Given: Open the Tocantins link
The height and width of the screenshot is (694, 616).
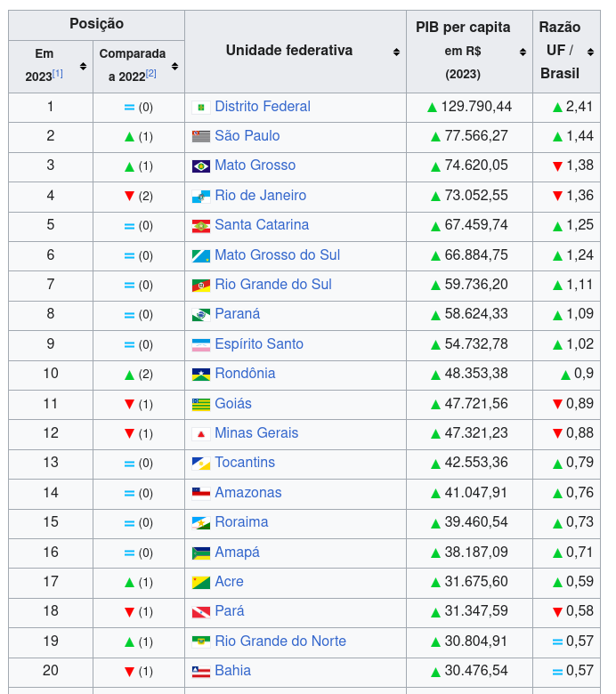Looking at the screenshot, I should coord(245,463).
